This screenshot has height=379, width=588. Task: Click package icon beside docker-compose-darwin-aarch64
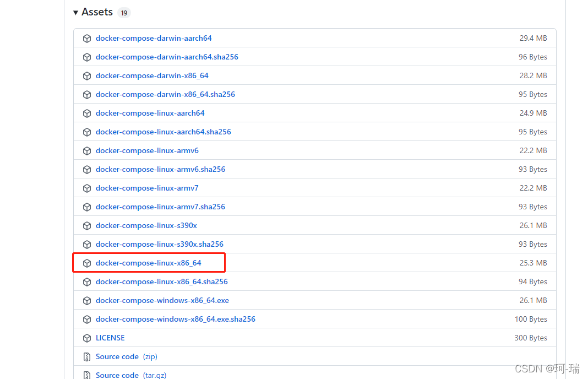87,38
